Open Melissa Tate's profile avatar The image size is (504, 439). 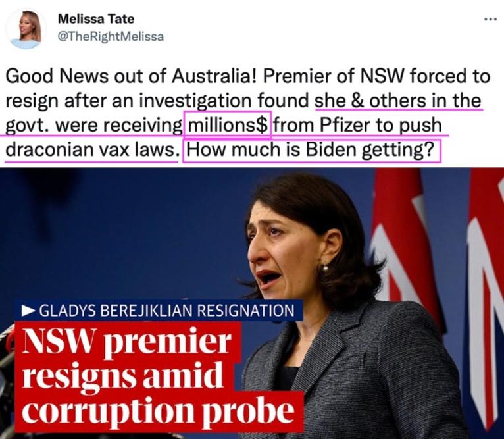point(26,29)
